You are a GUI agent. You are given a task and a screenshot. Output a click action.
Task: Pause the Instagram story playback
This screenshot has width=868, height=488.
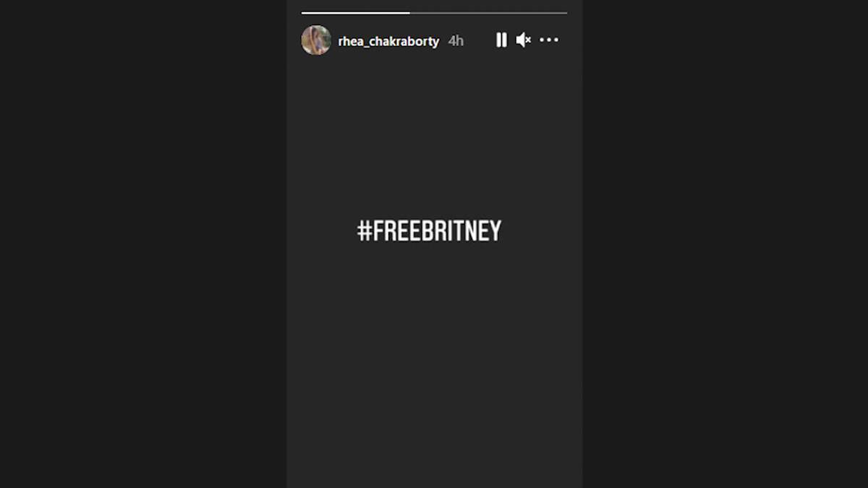pos(501,40)
